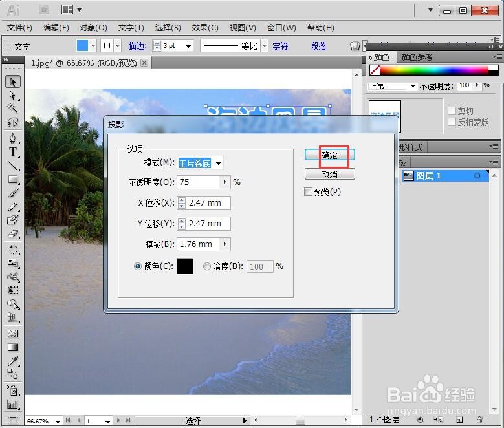The height and width of the screenshot is (428, 504).
Task: Switch to the 颜色参考 tab
Action: 417,57
